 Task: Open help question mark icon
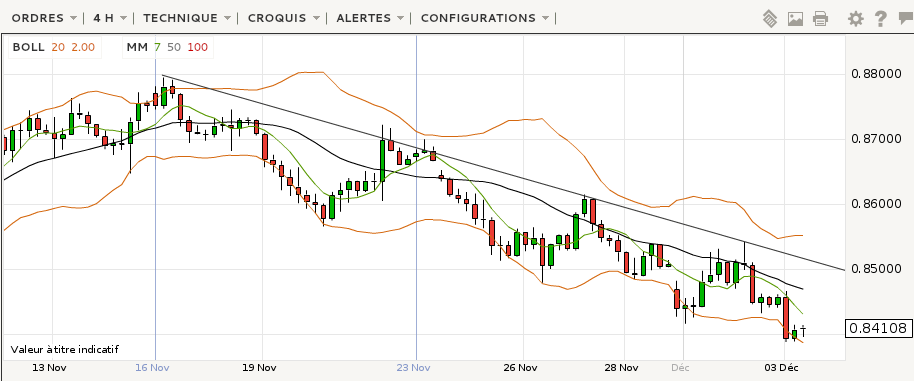(881, 19)
